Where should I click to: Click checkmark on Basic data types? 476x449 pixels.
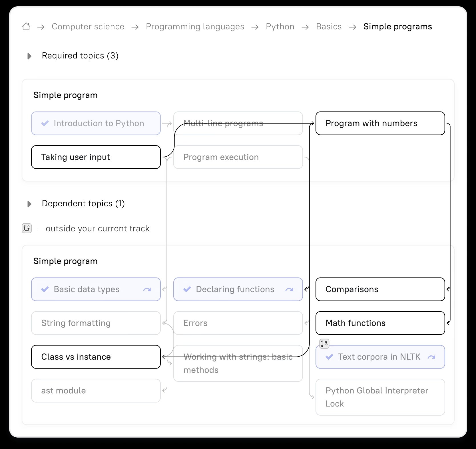[x=45, y=289]
